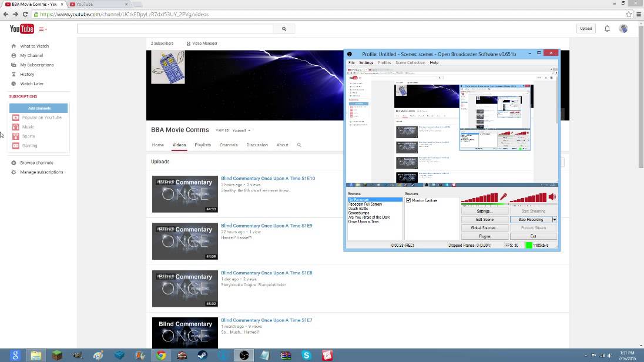Bookmark this page with the star
The width and height of the screenshot is (644, 362).
pos(628,14)
